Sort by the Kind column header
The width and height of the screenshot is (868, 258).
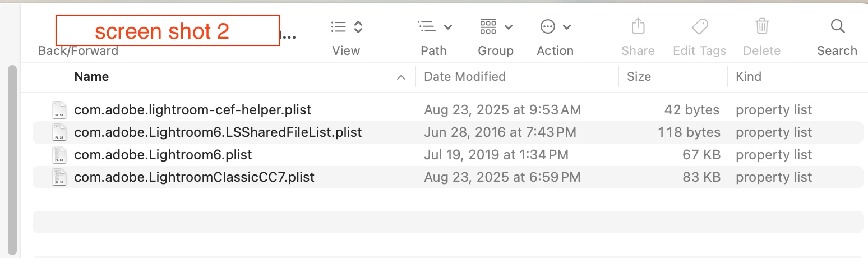pos(749,77)
